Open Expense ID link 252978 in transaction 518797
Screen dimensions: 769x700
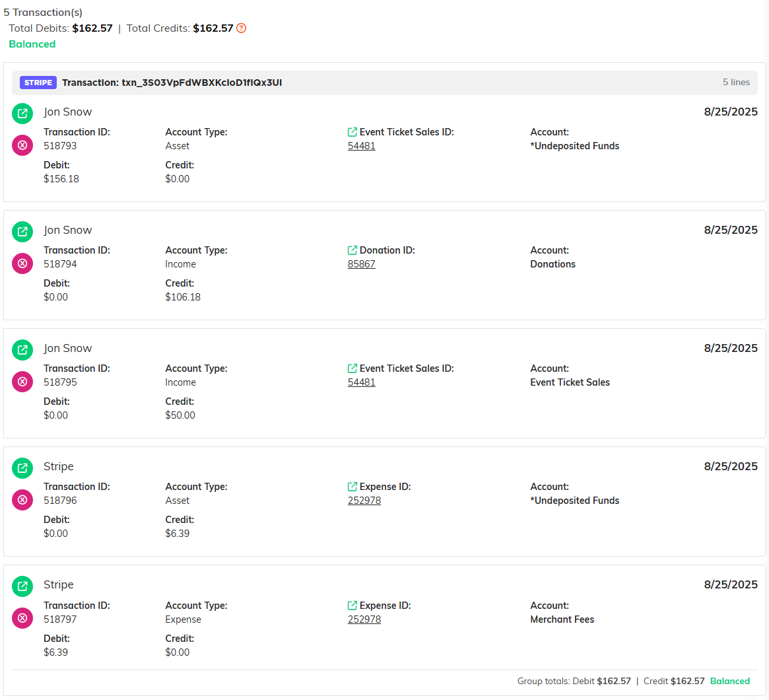pyautogui.click(x=364, y=619)
